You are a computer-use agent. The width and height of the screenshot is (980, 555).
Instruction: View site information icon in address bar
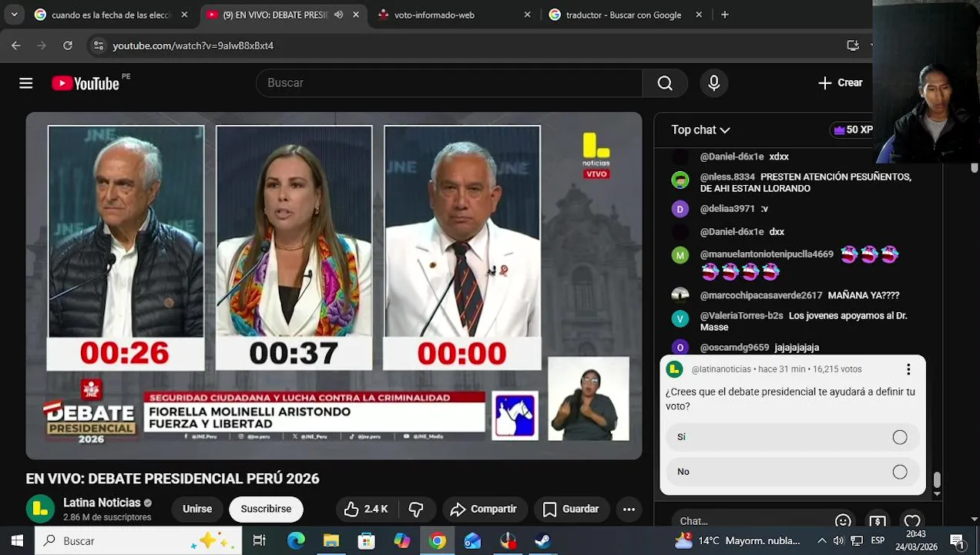pos(98,45)
